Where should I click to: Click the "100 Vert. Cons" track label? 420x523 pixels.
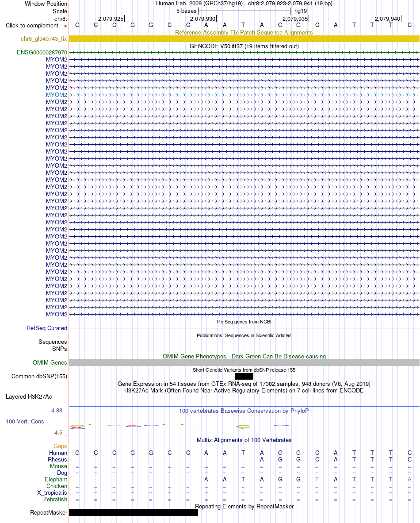tap(25, 421)
